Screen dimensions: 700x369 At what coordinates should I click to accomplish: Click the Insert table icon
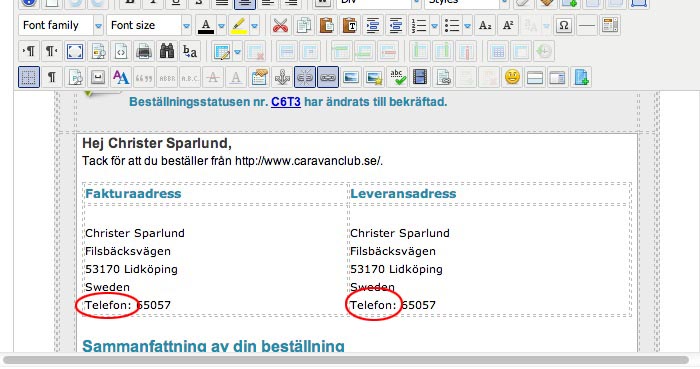tap(222, 52)
